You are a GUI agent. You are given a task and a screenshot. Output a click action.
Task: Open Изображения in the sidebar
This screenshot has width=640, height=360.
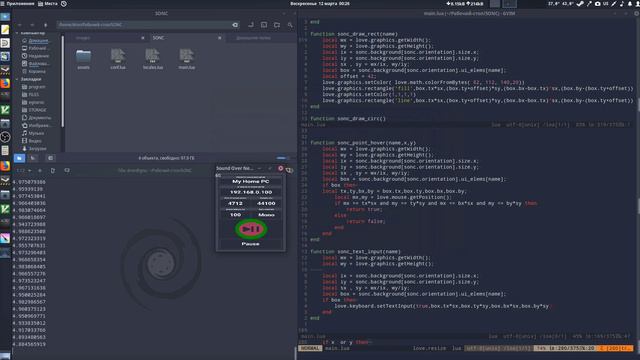pyautogui.click(x=36, y=125)
